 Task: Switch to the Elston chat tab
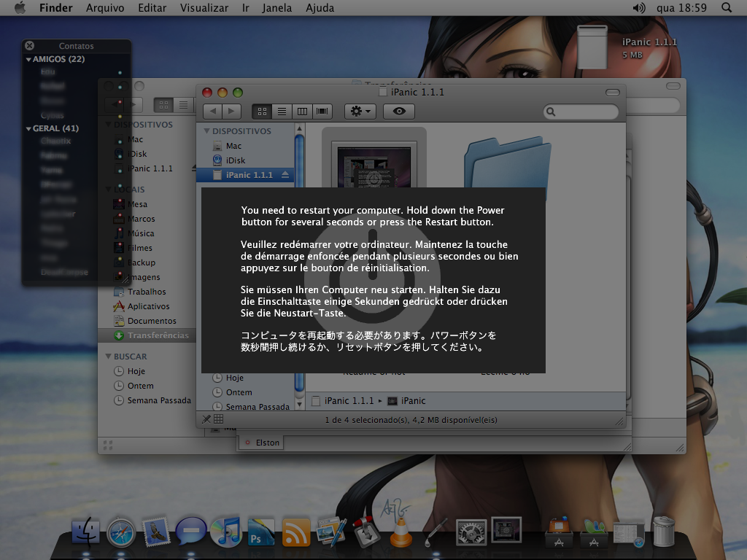[261, 443]
